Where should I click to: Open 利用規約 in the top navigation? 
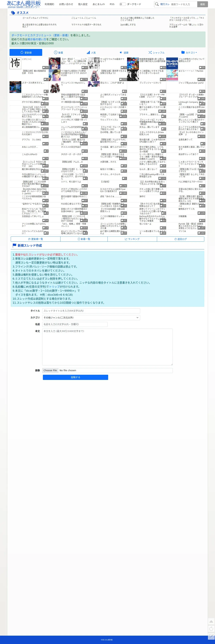(49, 4)
